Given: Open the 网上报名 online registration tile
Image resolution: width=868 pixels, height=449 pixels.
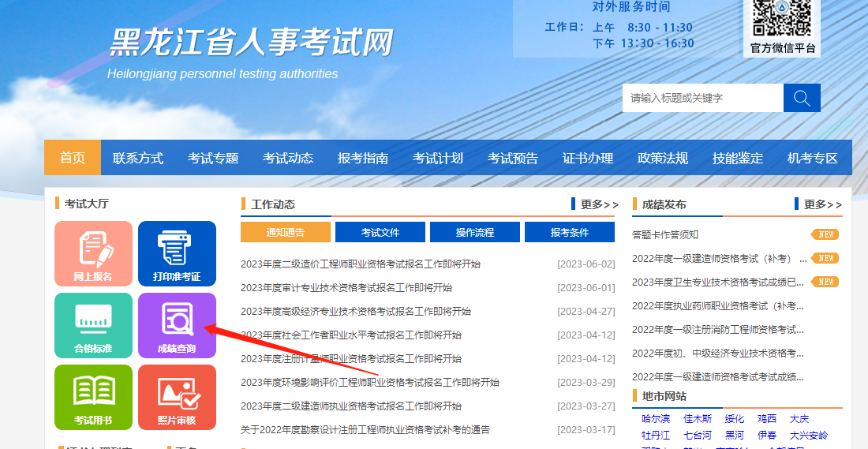Looking at the screenshot, I should [93, 253].
